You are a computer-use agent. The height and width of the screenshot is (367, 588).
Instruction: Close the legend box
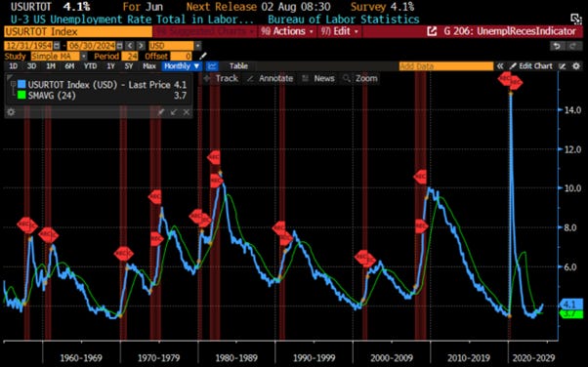[187, 112]
